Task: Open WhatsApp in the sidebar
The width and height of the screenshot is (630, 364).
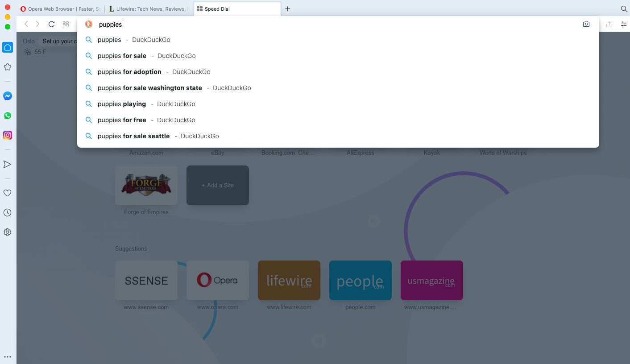Action: [x=8, y=116]
